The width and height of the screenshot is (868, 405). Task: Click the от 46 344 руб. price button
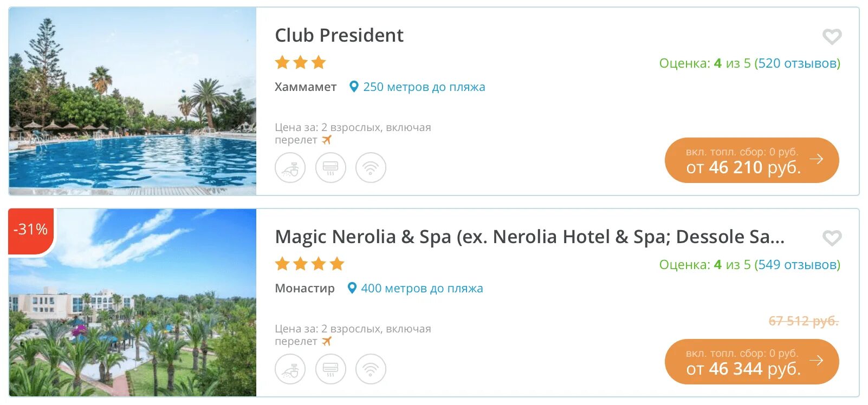point(752,362)
